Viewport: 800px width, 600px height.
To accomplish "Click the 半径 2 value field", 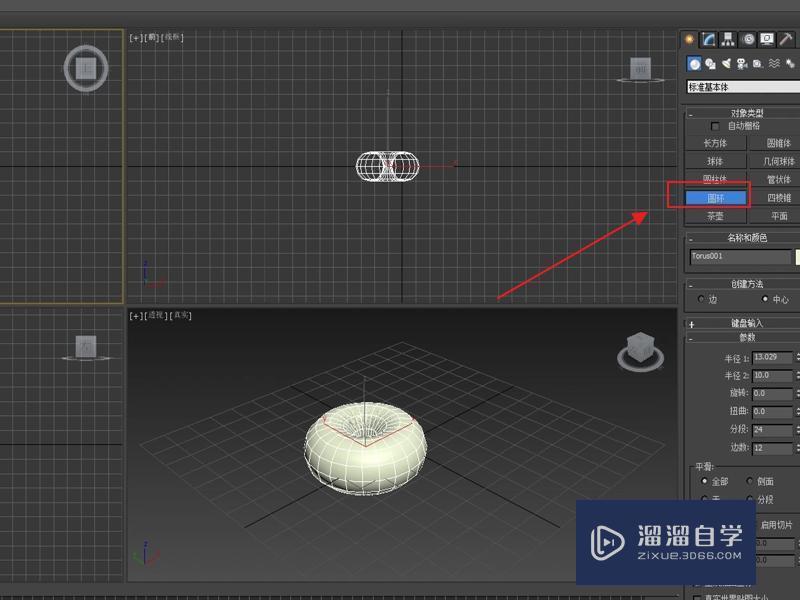I will [772, 376].
